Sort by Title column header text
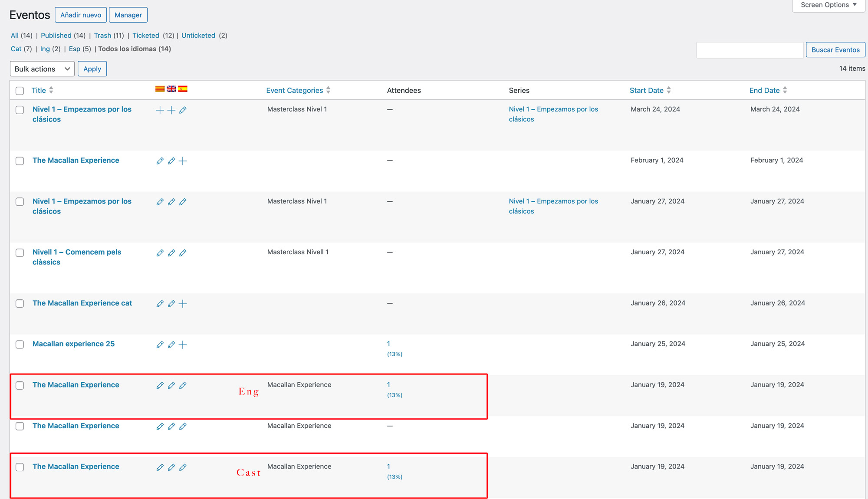868x499 pixels. tap(39, 90)
